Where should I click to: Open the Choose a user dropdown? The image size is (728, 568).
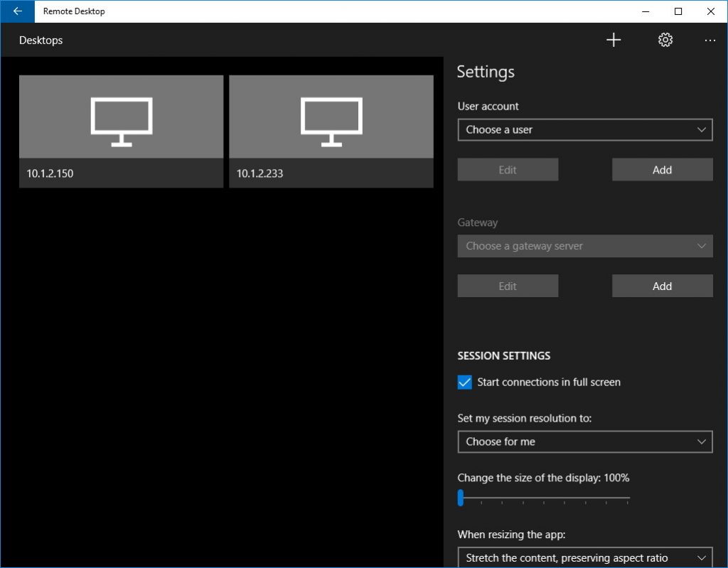coord(584,129)
